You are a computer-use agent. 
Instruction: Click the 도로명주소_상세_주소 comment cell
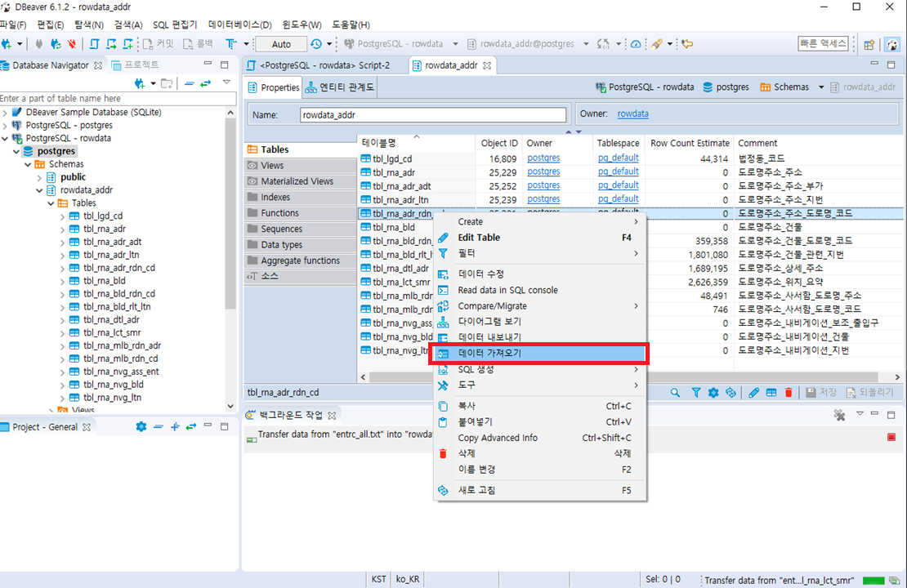pyautogui.click(x=780, y=268)
